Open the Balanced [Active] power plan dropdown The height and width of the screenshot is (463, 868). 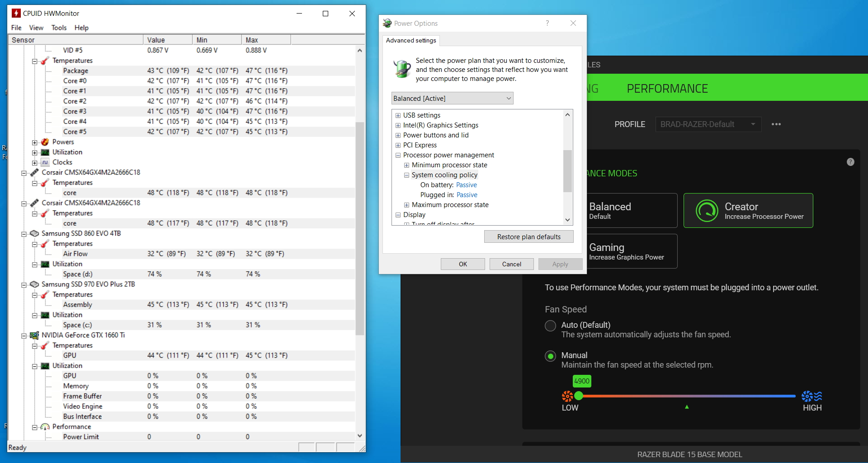coord(452,98)
